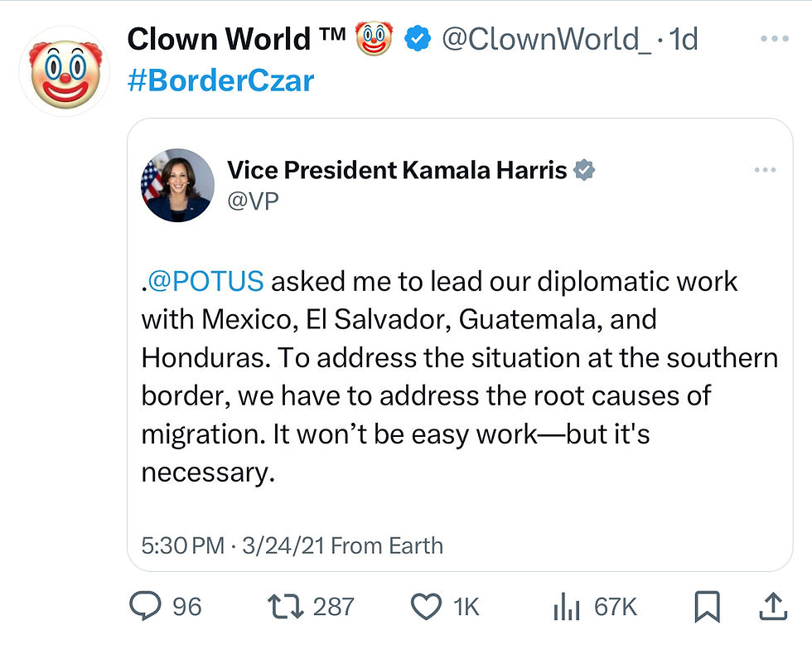Share the tweet via share icon
Viewport: 812px width, 669px height.
tap(772, 608)
